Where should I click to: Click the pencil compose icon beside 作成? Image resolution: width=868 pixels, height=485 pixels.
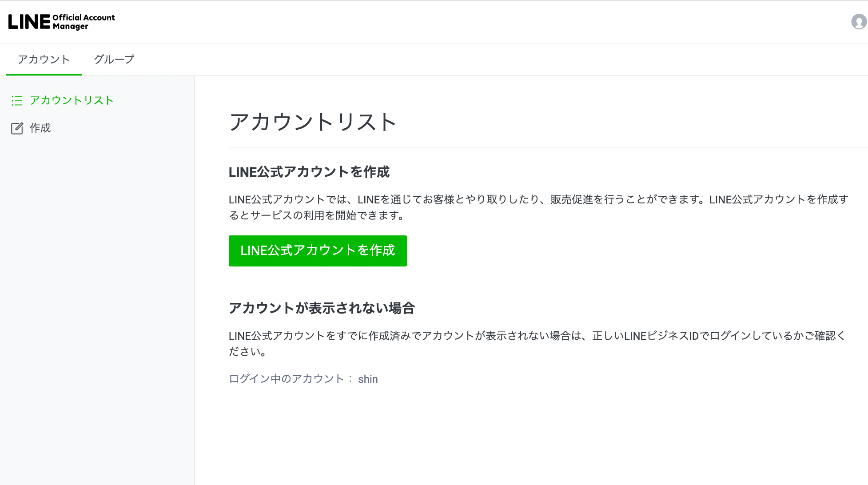(17, 128)
